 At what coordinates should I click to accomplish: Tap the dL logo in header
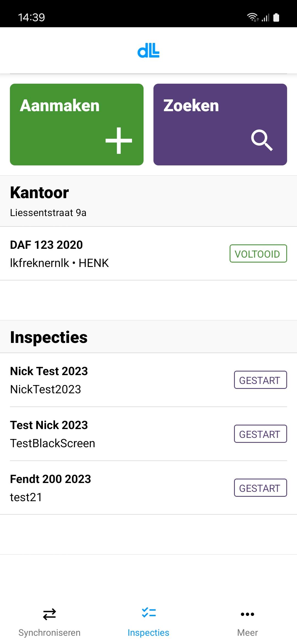[x=148, y=51]
